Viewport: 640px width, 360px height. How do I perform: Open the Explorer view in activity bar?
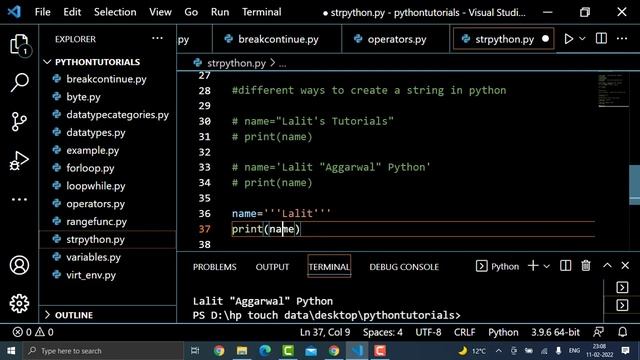click(x=19, y=44)
